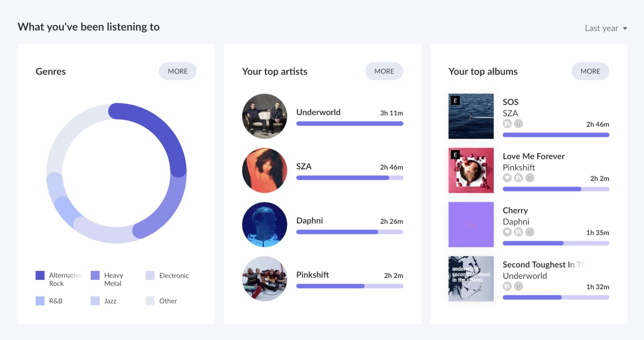Click the Alternative/Rock legend label
Screen dimensions: 644x340
[x=67, y=279]
